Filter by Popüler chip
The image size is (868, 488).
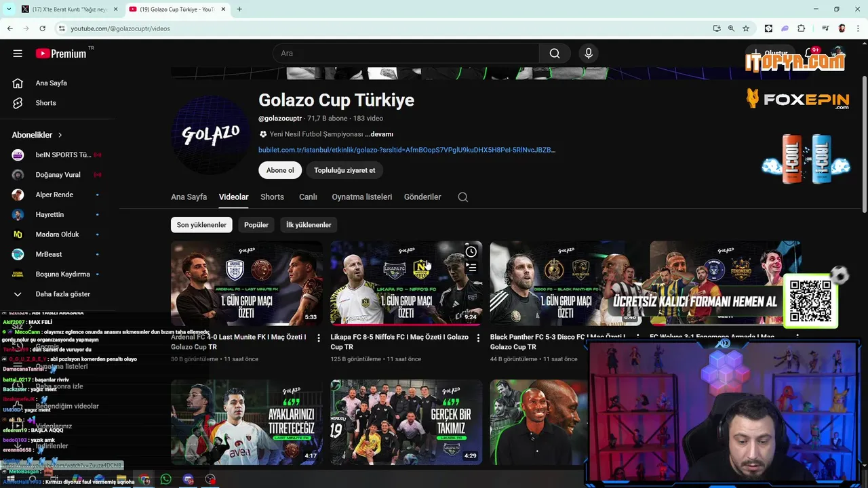point(256,225)
